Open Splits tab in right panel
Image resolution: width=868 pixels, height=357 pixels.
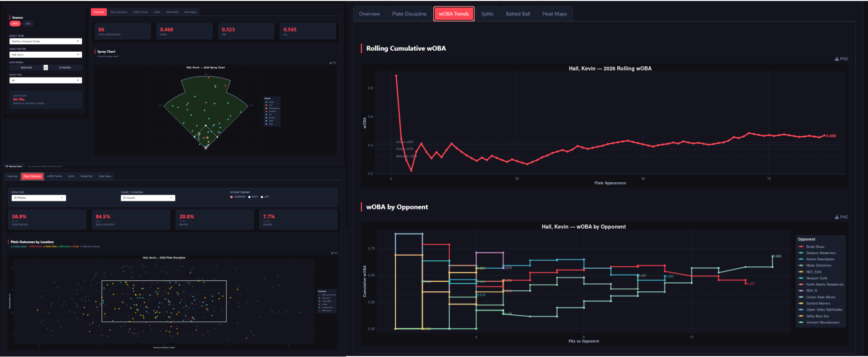[487, 14]
